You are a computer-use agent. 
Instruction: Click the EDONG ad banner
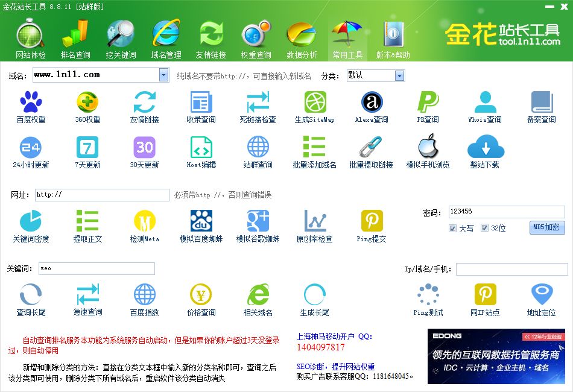(496, 356)
